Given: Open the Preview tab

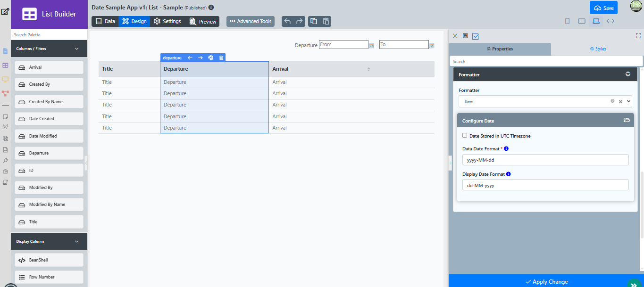Looking at the screenshot, I should pos(202,21).
